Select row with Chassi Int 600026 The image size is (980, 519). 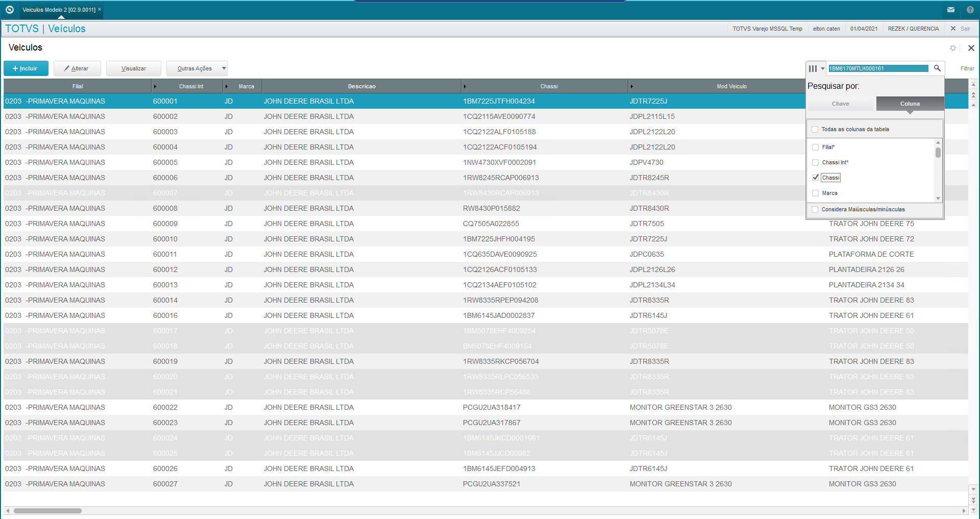(486, 468)
